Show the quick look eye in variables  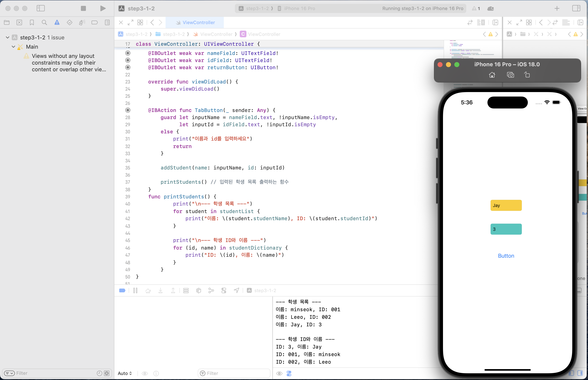coord(145,373)
